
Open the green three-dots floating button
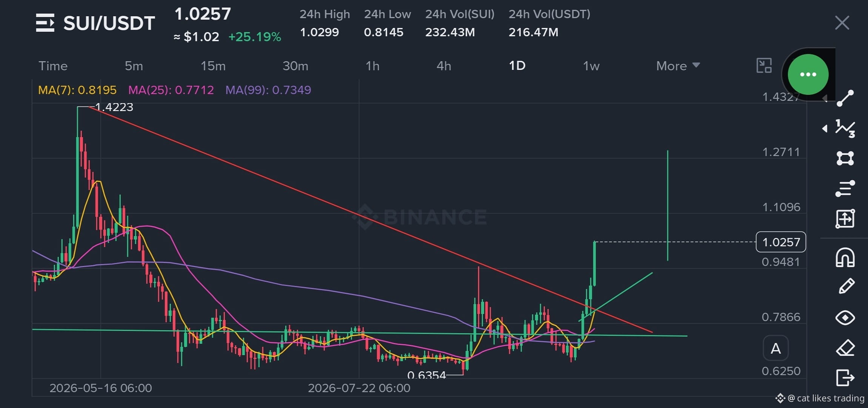pyautogui.click(x=808, y=74)
